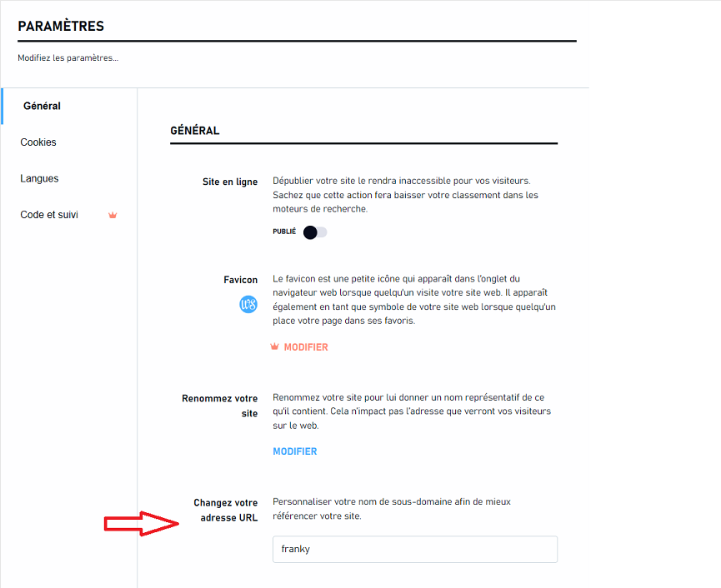
Task: Click the Renommez votre site label
Action: tap(220, 406)
